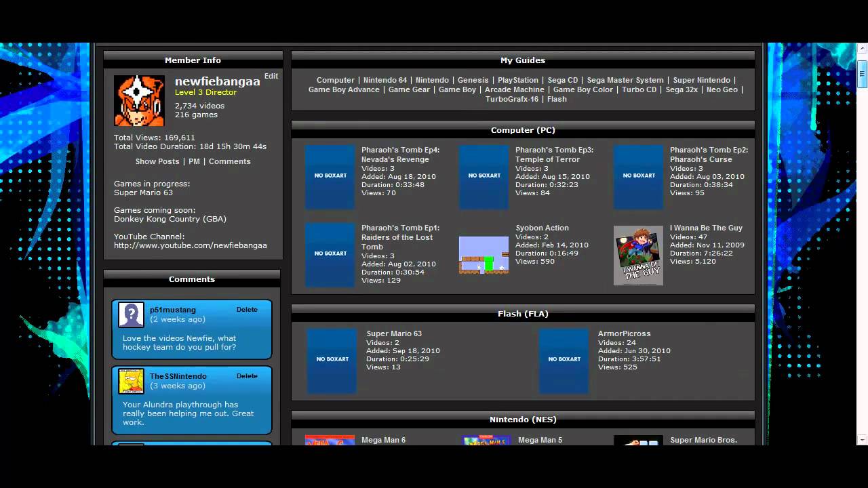Jump to Sega CD guides

tap(563, 80)
